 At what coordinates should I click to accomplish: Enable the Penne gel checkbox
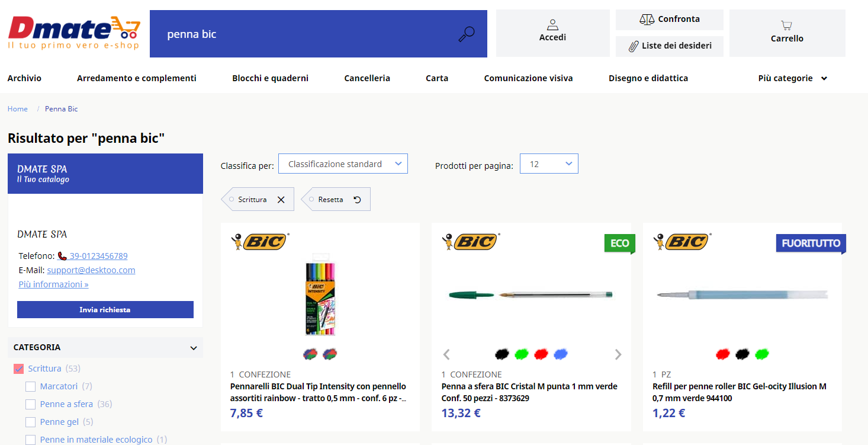coord(31,422)
